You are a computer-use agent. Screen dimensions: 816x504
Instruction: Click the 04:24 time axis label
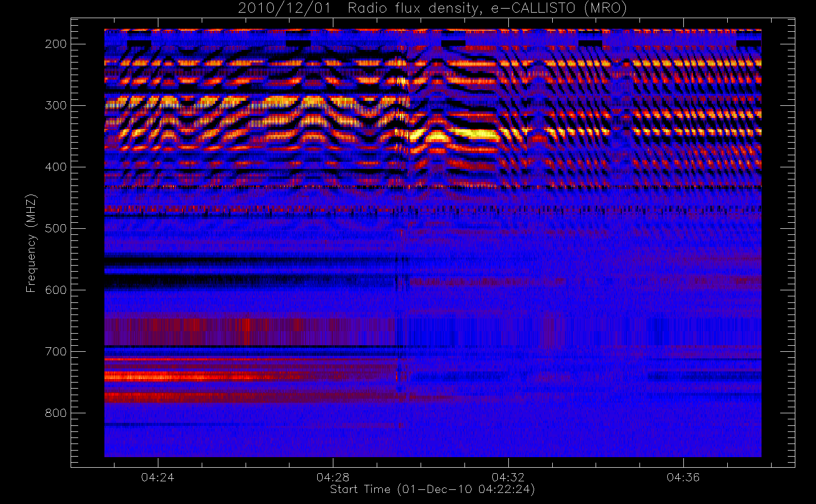coord(158,477)
